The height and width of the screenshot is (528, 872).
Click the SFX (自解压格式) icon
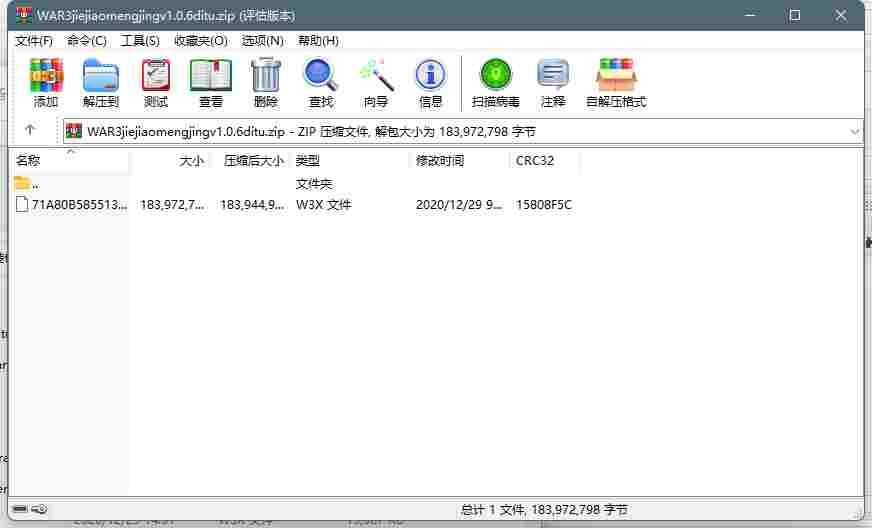click(x=616, y=82)
